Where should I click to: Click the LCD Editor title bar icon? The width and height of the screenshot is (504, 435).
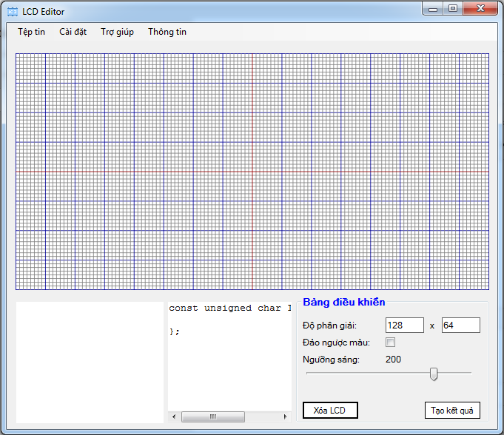tap(13, 12)
